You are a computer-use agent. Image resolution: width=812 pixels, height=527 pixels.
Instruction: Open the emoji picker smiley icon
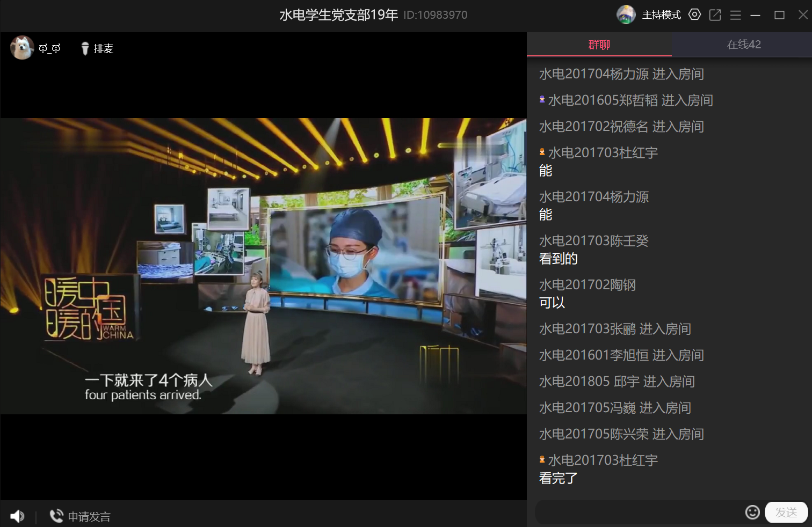pos(752,512)
